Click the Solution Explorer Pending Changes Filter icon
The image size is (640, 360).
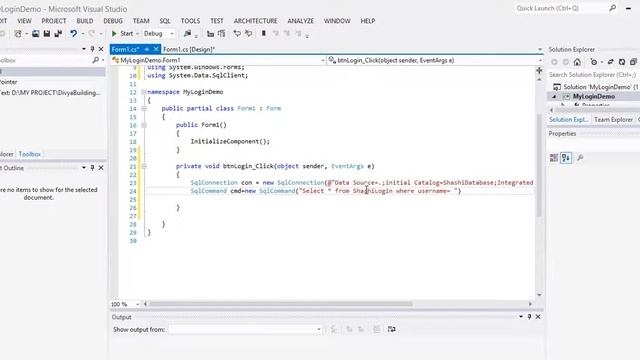click(594, 62)
